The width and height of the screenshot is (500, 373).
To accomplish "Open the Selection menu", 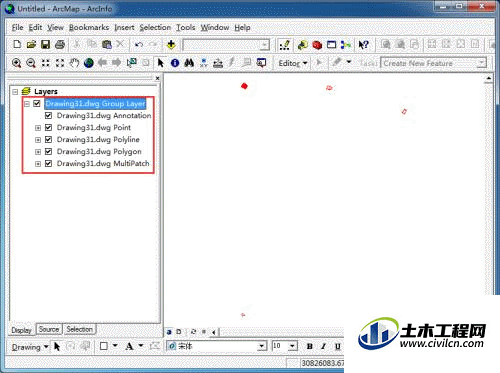I will (155, 28).
